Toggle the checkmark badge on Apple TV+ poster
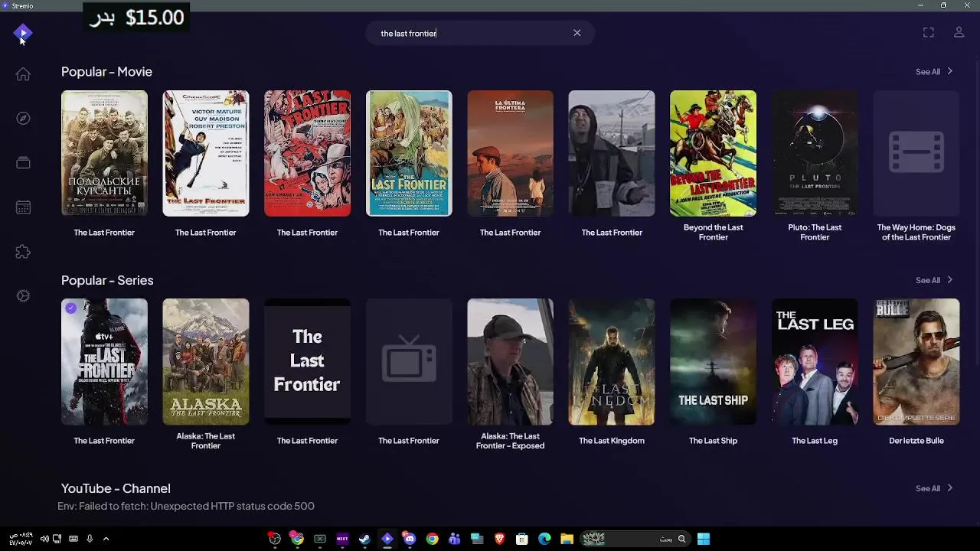The width and height of the screenshot is (980, 551). (71, 308)
